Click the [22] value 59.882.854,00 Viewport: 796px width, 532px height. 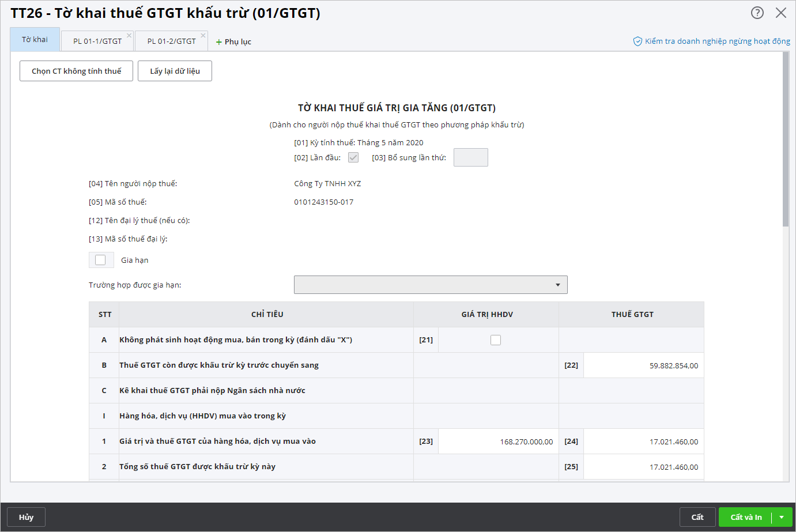click(644, 365)
